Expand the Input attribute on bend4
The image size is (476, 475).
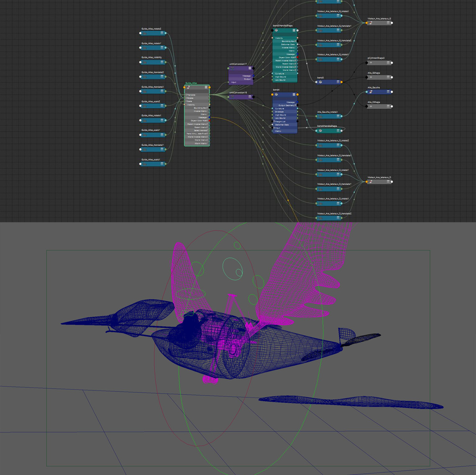pos(274,128)
